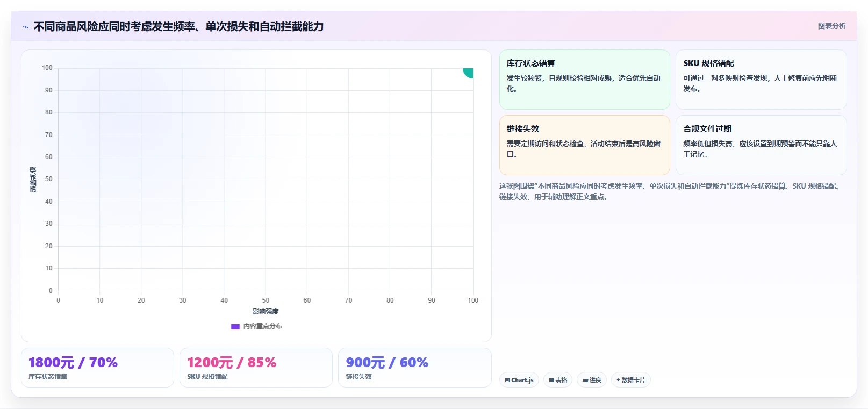The height and width of the screenshot is (409, 868).
Task: Click the 表格 tag
Action: (x=558, y=380)
